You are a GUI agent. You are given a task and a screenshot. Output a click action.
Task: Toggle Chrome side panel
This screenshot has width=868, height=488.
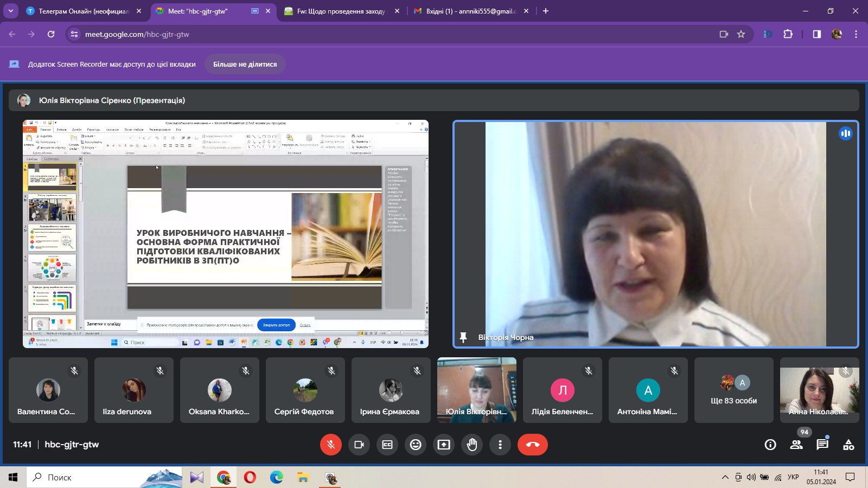pos(816,34)
